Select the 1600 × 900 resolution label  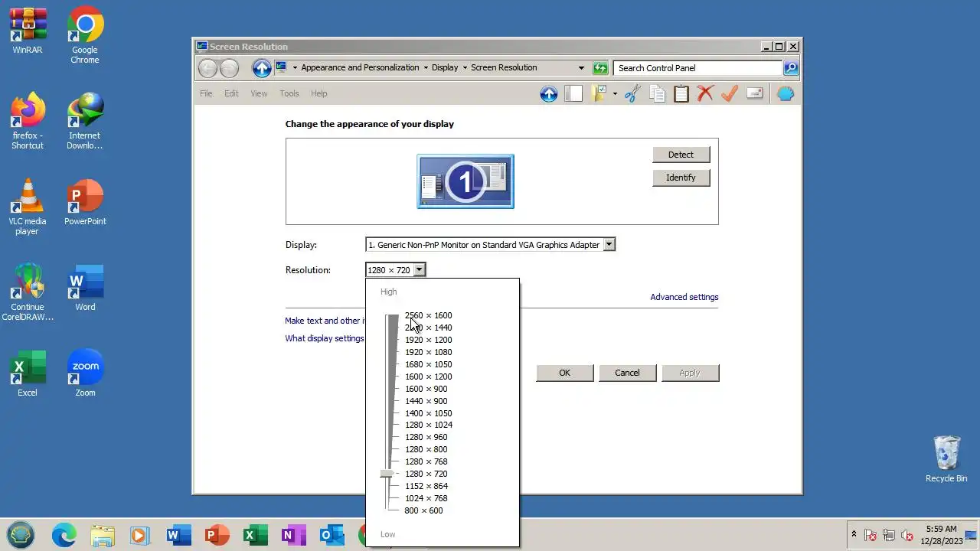click(426, 389)
